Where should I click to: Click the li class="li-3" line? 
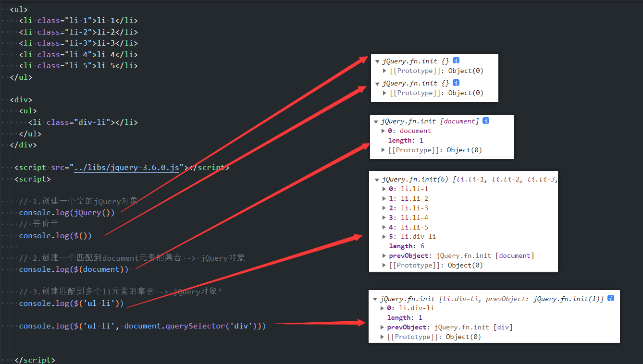(78, 43)
